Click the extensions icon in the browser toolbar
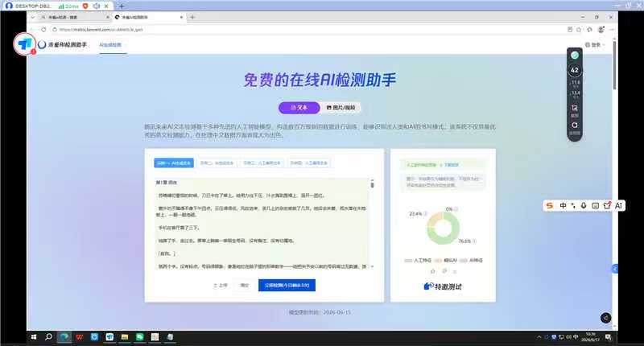The image size is (644, 346). pos(590,30)
